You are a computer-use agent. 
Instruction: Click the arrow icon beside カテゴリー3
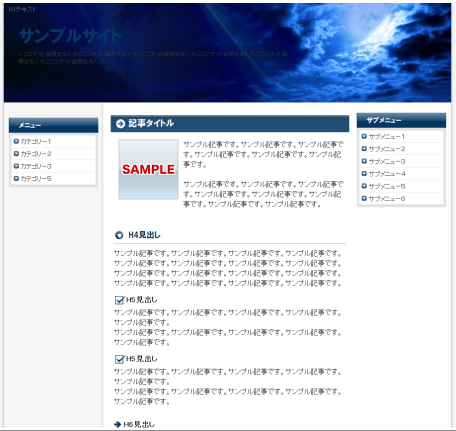16,166
